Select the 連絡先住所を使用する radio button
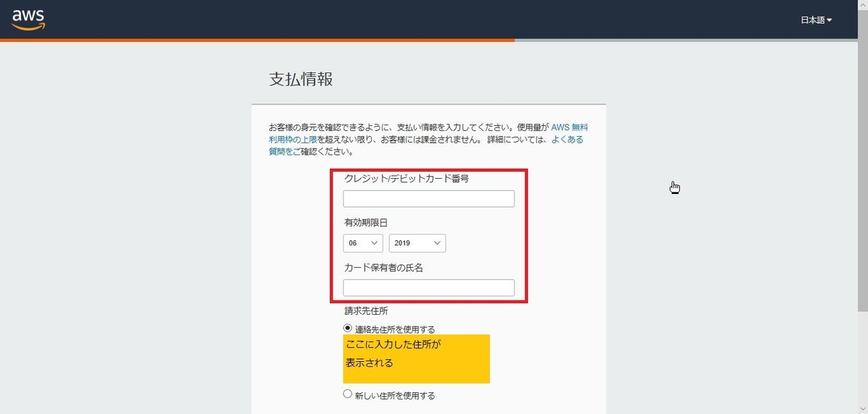 [x=347, y=328]
